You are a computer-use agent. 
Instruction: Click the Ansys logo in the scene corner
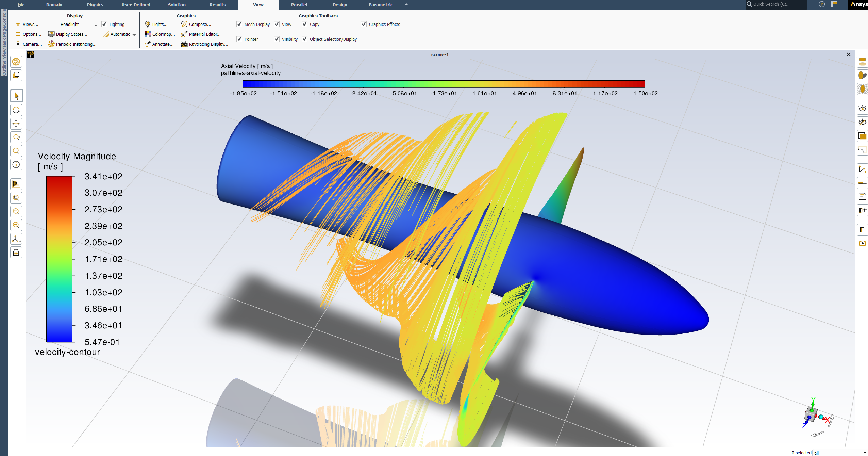coord(31,54)
